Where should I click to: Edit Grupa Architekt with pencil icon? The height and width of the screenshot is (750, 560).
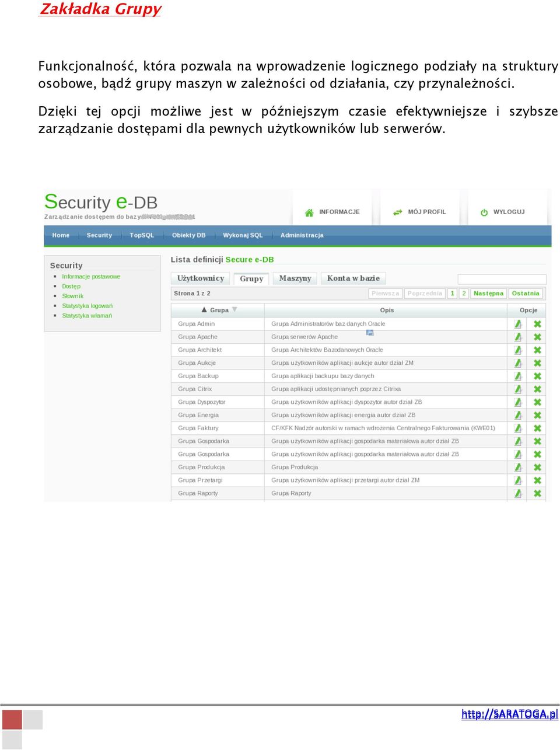click(x=517, y=350)
